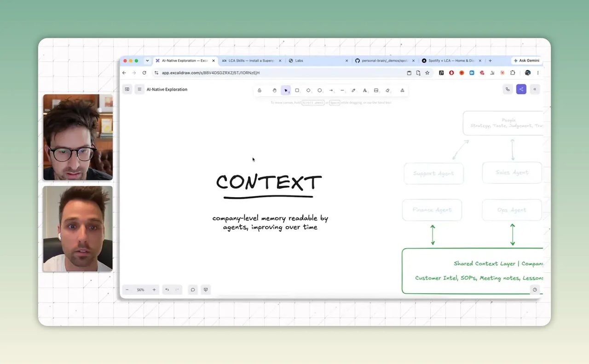Screen dimensions: 589x364
Task: Reset zoom by clicking 56%
Action: point(140,290)
